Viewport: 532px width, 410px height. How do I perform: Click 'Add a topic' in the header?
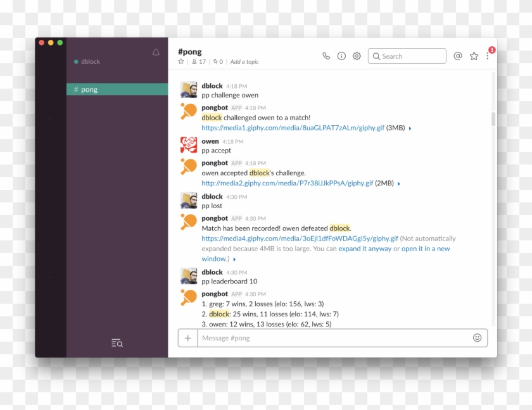[244, 61]
